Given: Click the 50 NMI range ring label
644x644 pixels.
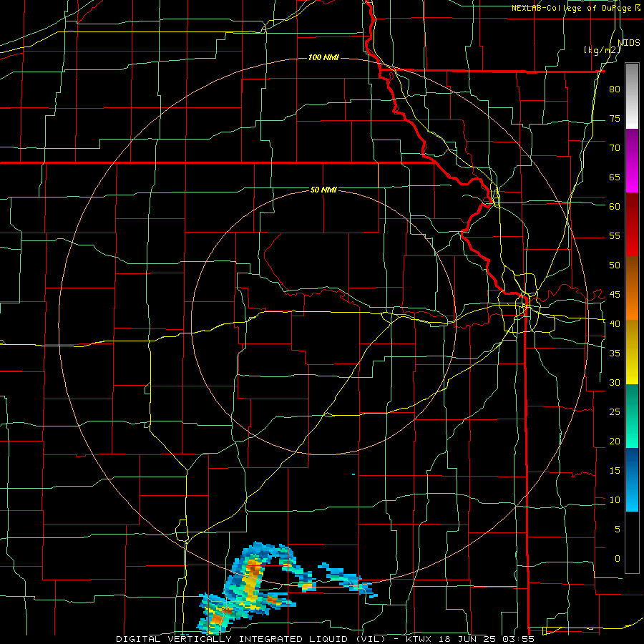Looking at the screenshot, I should point(323,190).
